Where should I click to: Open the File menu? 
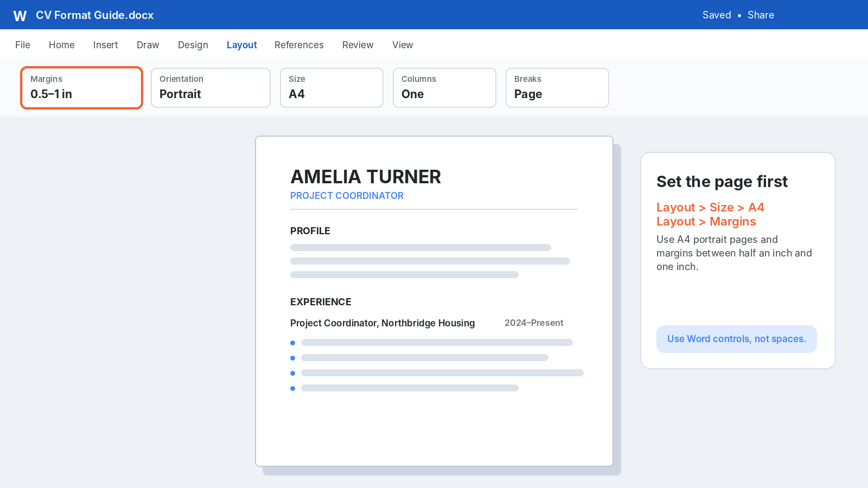pos(23,45)
